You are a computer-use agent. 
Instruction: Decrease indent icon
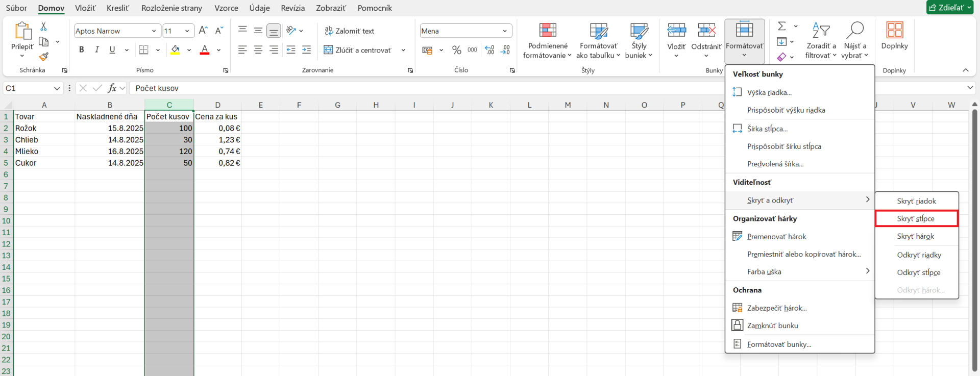pyautogui.click(x=291, y=49)
